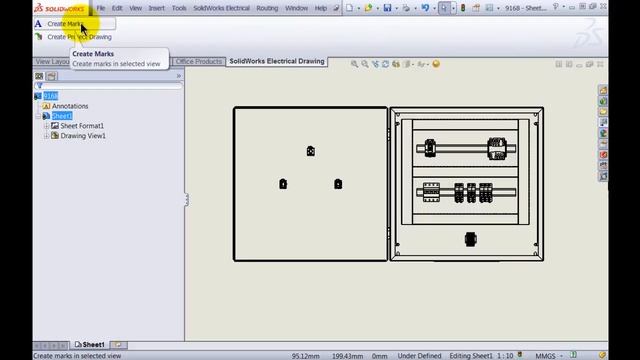The image size is (640, 360).
Task: Click the Create Marks command
Action: pos(75,24)
